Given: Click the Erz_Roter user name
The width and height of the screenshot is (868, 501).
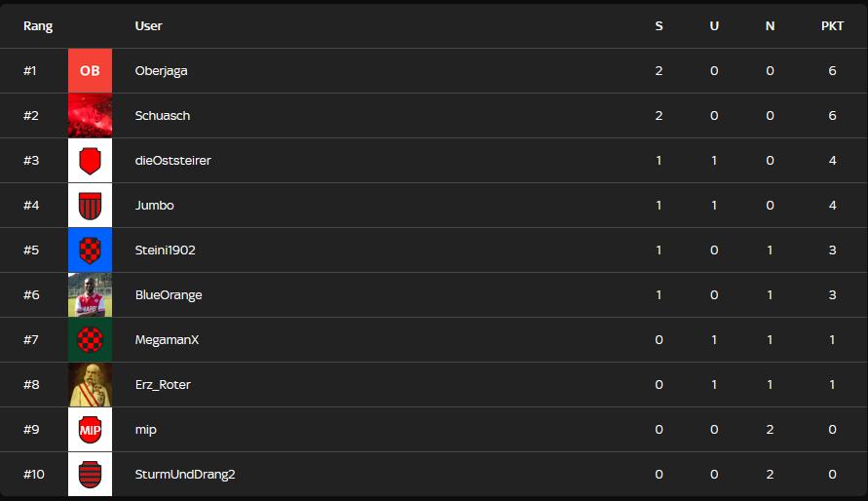Looking at the screenshot, I should [x=163, y=385].
